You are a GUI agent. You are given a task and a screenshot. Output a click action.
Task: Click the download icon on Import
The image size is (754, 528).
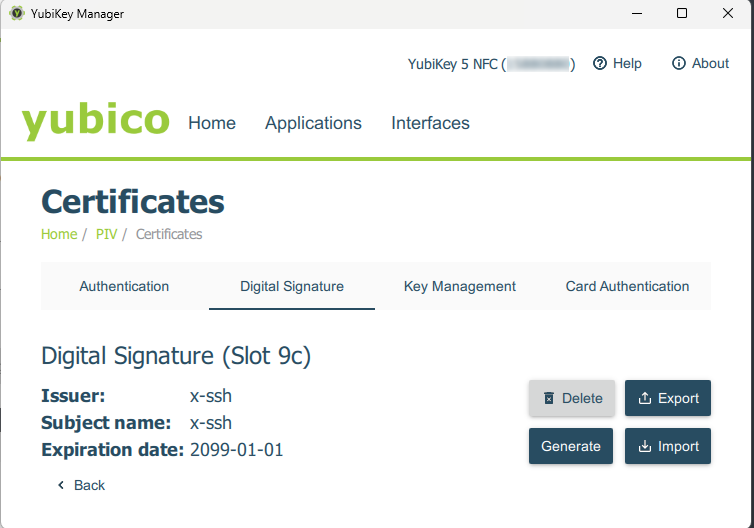pyautogui.click(x=644, y=446)
